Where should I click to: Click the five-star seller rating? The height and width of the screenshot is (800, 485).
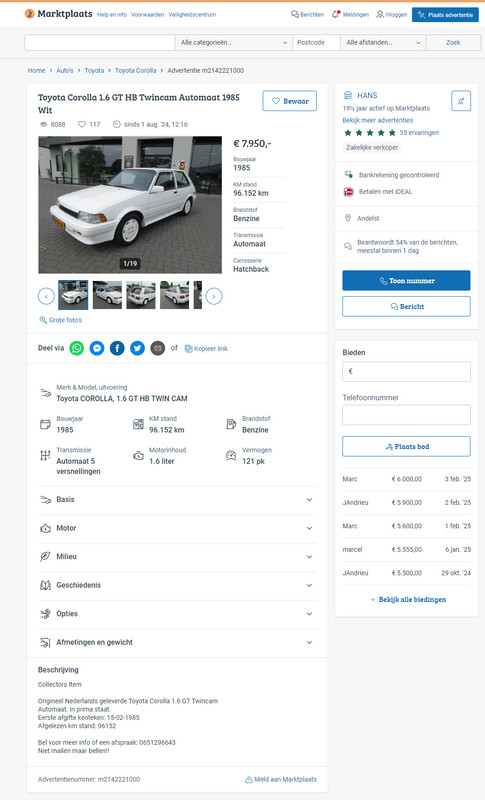click(370, 133)
